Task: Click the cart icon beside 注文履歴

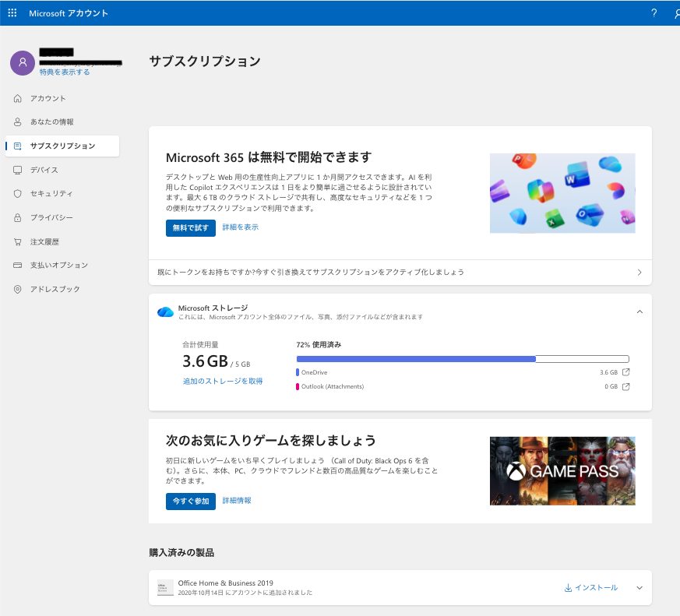Action: [x=17, y=242]
